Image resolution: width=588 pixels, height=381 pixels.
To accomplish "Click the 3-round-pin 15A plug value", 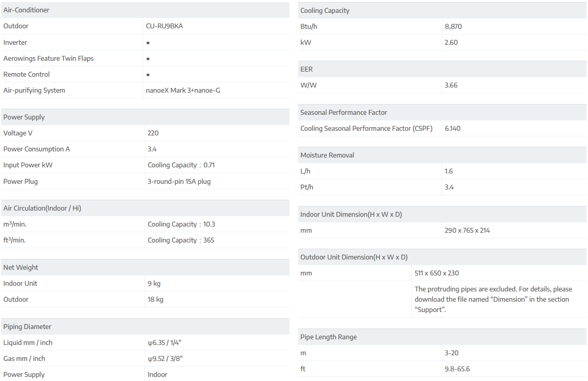I will pyautogui.click(x=179, y=182).
